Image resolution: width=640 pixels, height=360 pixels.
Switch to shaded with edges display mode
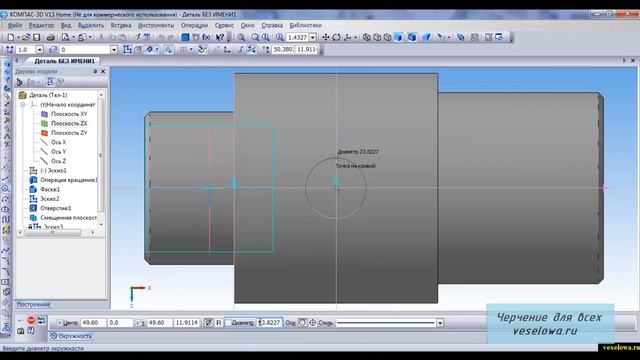point(412,37)
